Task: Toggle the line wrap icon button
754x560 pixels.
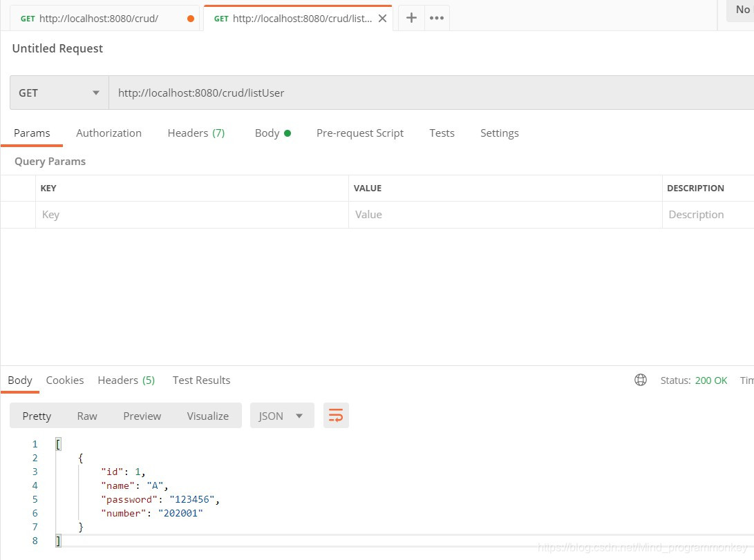Action: coord(336,416)
